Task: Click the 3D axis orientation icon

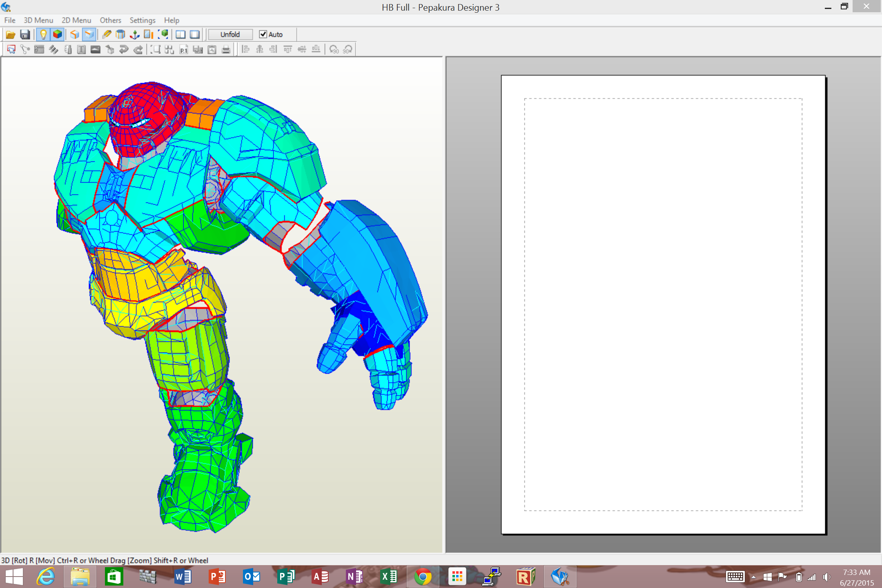Action: pos(134,35)
